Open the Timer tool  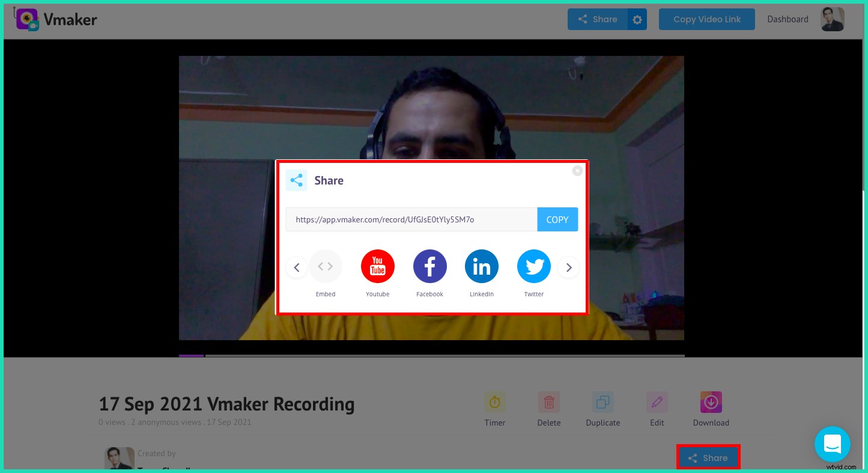(x=494, y=402)
